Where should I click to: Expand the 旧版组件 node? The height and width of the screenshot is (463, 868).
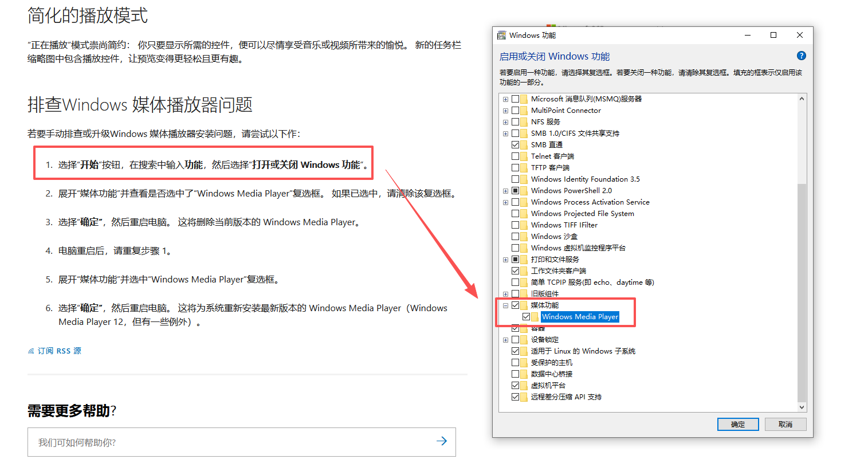click(505, 294)
